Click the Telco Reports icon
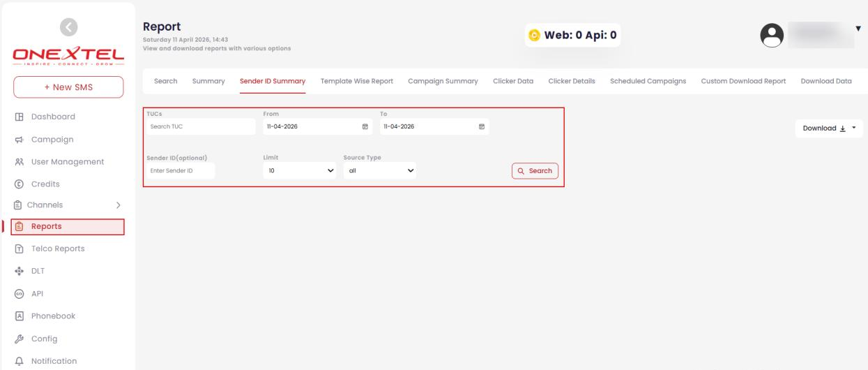This screenshot has width=868, height=370. (19, 249)
